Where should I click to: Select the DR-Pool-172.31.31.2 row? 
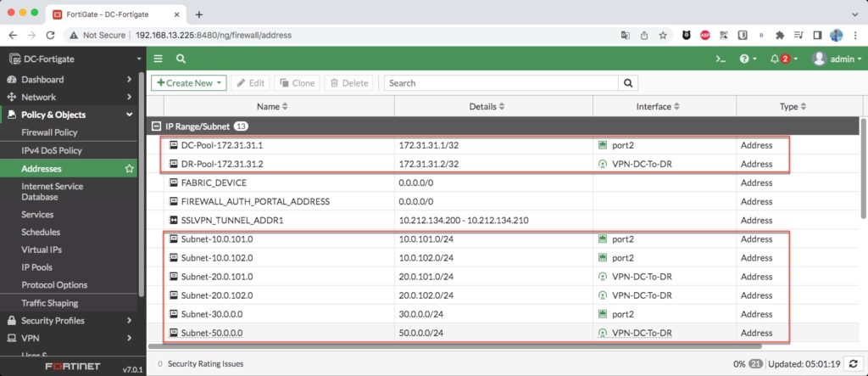pos(504,164)
